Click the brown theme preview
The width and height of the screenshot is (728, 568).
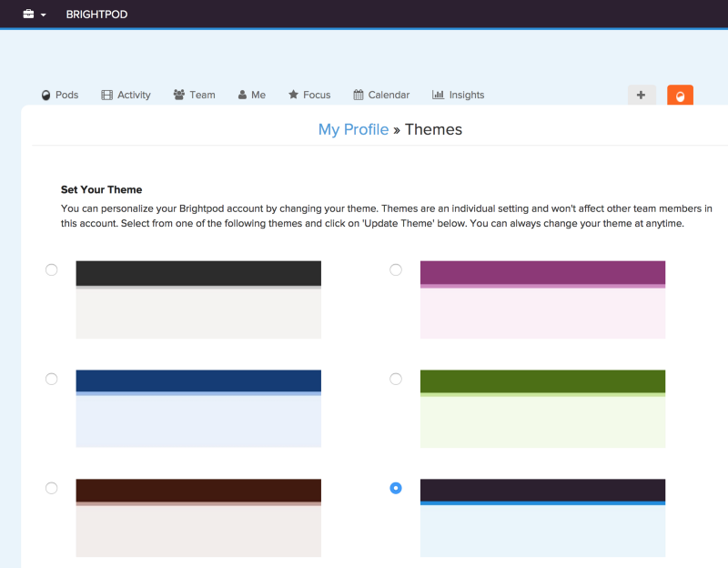198,518
